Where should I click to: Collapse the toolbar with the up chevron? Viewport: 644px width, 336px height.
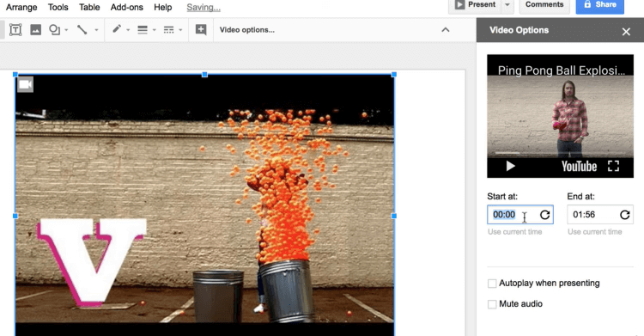click(446, 29)
